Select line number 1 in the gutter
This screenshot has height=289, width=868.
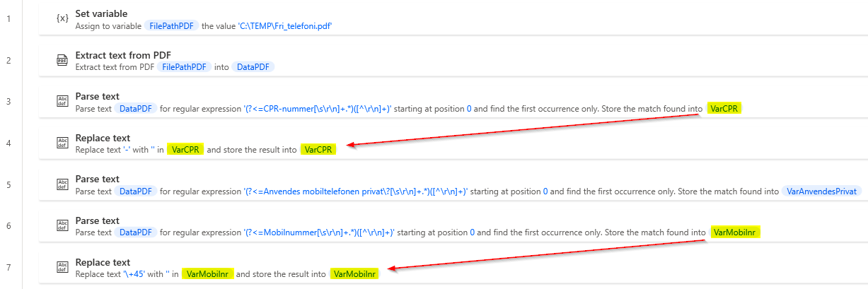(8, 18)
